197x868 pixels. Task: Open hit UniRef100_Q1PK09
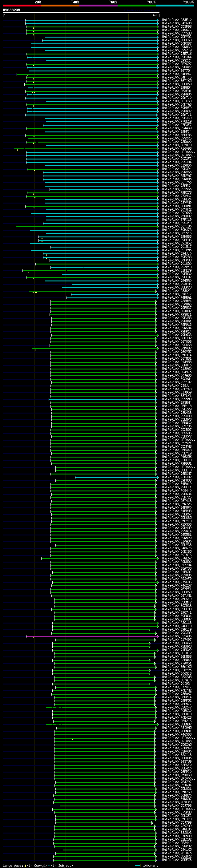coord(177,650)
